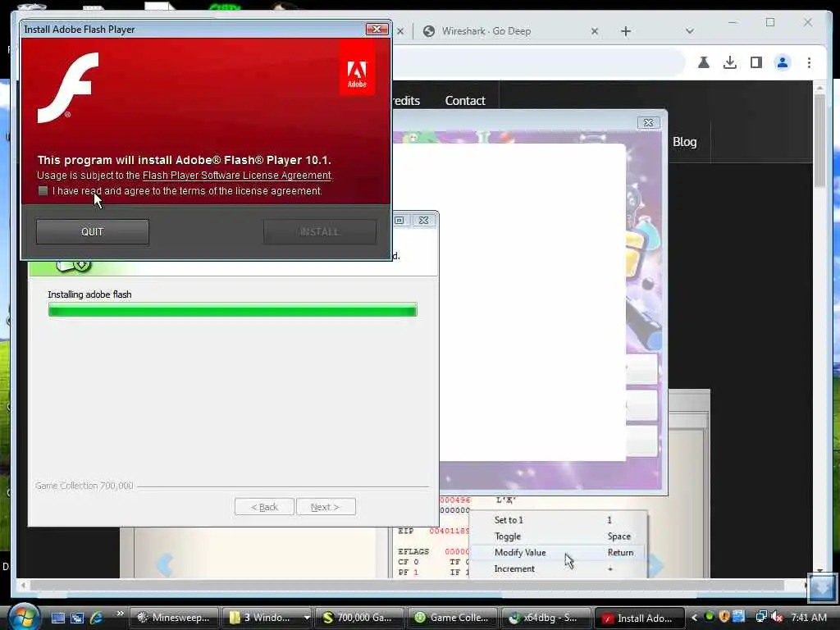Click the Contact navigation link
This screenshot has width=840, height=630.
[x=465, y=101]
